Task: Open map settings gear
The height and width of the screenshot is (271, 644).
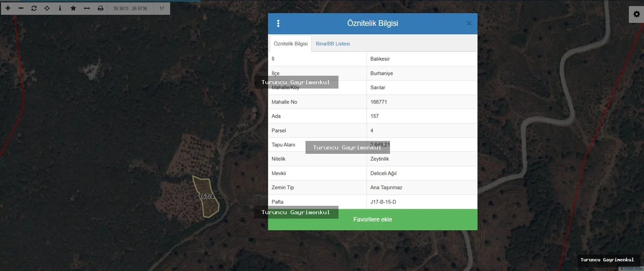Action: (636, 14)
